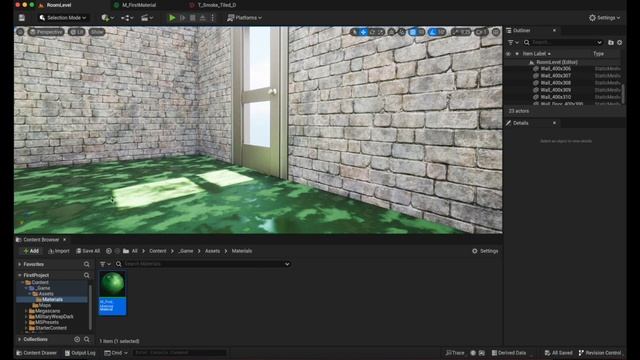Open the play options three-dot menu

(x=213, y=18)
